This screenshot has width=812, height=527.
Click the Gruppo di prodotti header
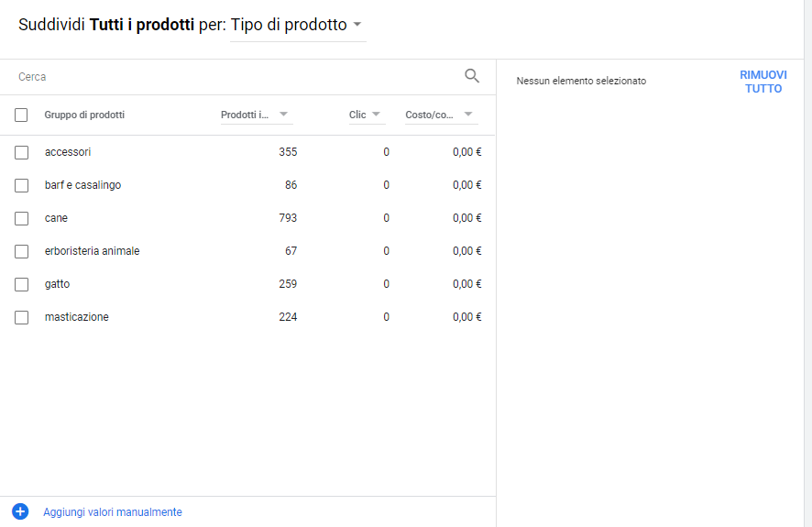point(84,115)
